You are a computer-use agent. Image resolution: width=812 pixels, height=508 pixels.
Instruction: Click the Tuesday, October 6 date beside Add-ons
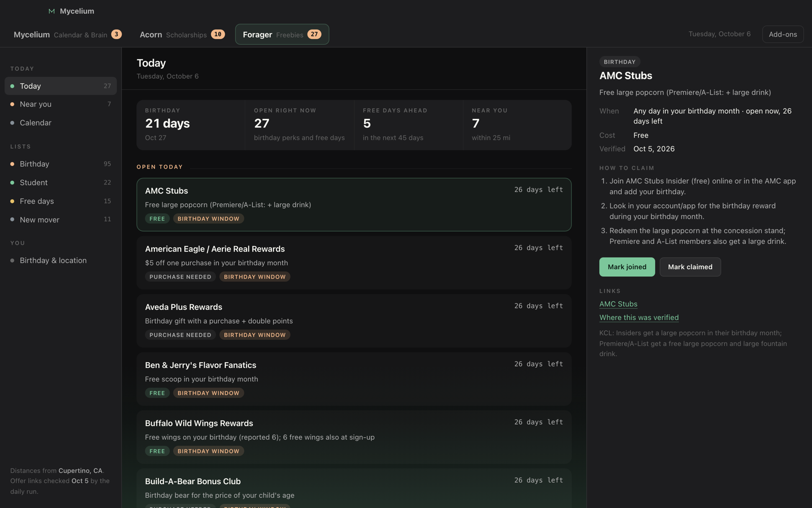[719, 34]
